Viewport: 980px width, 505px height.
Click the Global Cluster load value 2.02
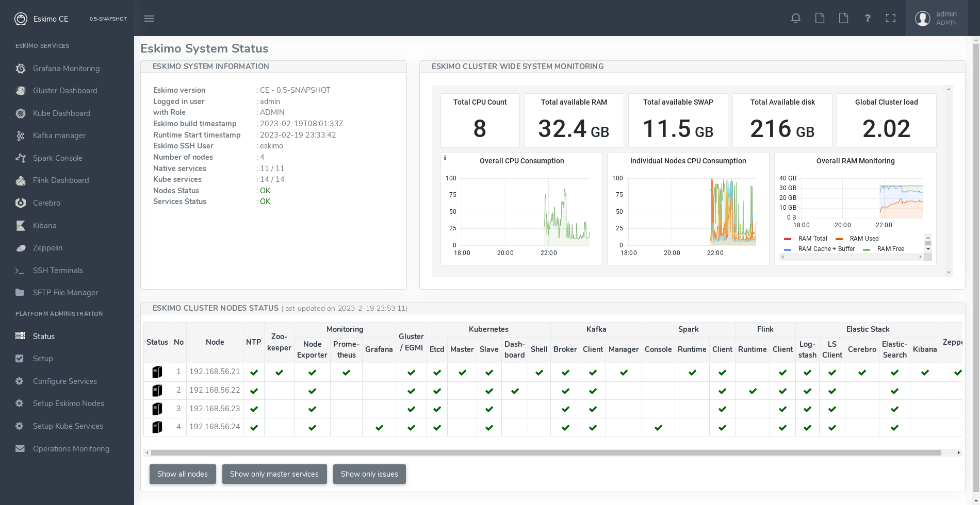coord(886,129)
